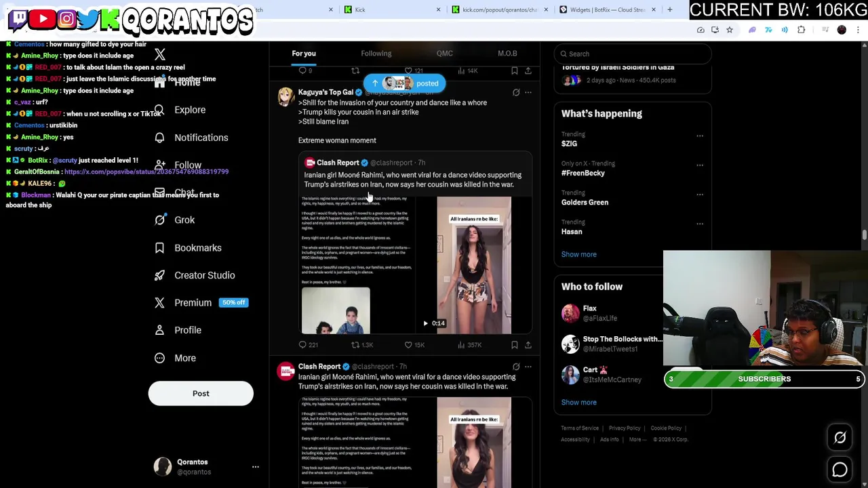Open options for Hasan trend
Viewport: 868px width, 488px height.
[x=700, y=224]
